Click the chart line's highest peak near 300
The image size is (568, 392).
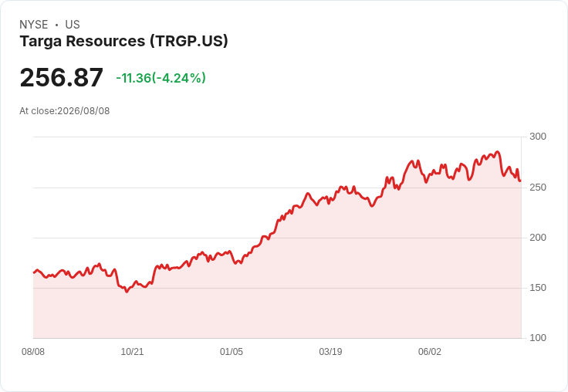coord(498,152)
